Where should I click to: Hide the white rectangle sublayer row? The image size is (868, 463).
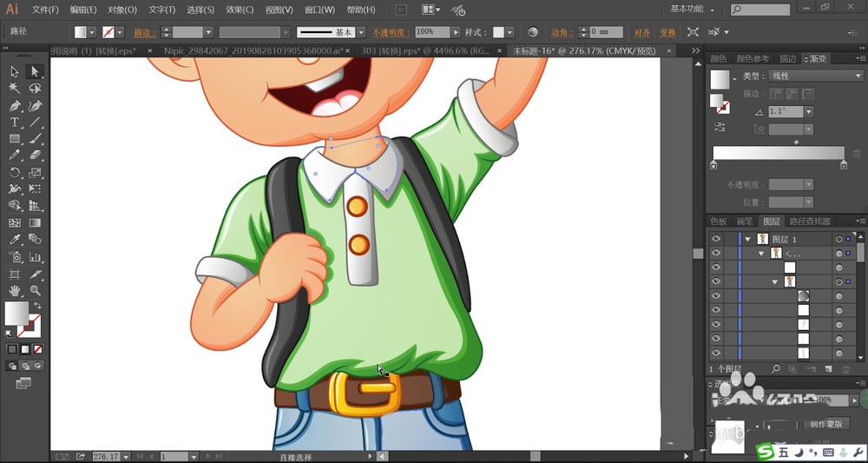[x=716, y=268]
